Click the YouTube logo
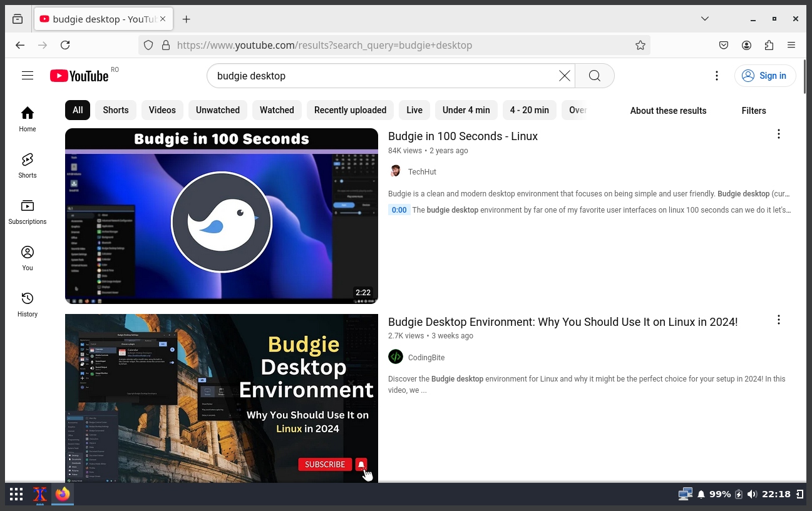This screenshot has height=511, width=812. [79, 75]
